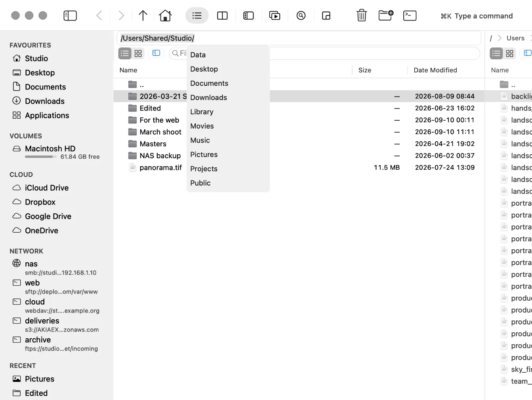532x400 pixels.
Task: Go forward in folder history
Action: point(121,16)
